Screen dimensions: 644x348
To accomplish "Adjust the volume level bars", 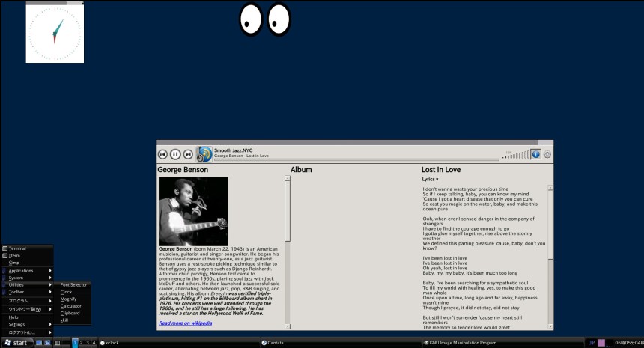I will click(x=517, y=154).
